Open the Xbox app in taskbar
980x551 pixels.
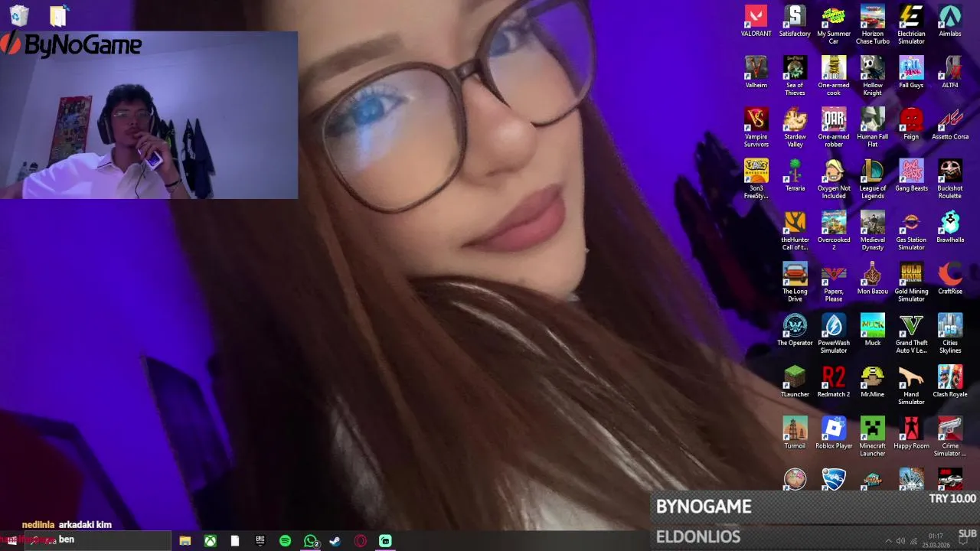[x=210, y=541]
